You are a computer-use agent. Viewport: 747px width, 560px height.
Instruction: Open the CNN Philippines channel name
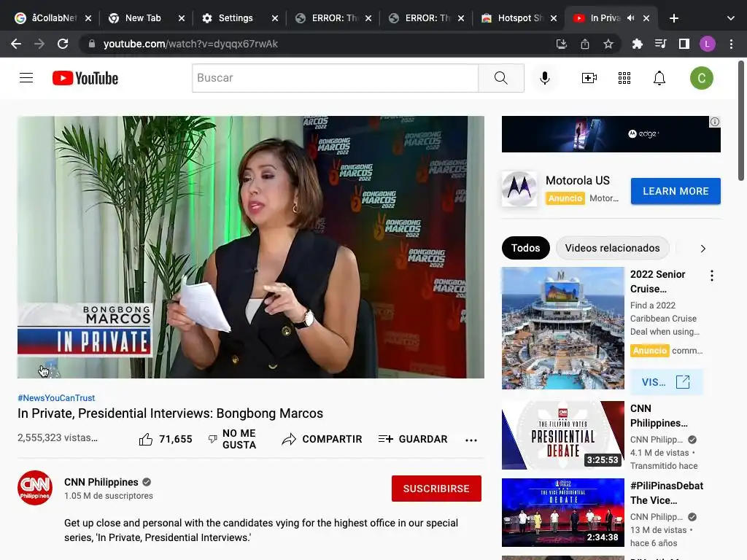(101, 482)
